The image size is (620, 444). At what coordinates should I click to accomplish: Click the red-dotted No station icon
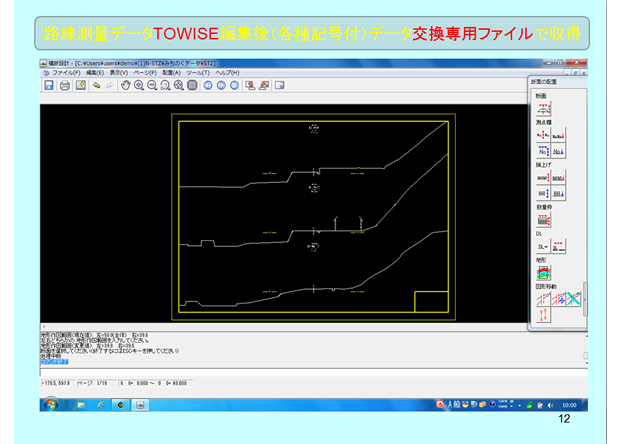(543, 136)
